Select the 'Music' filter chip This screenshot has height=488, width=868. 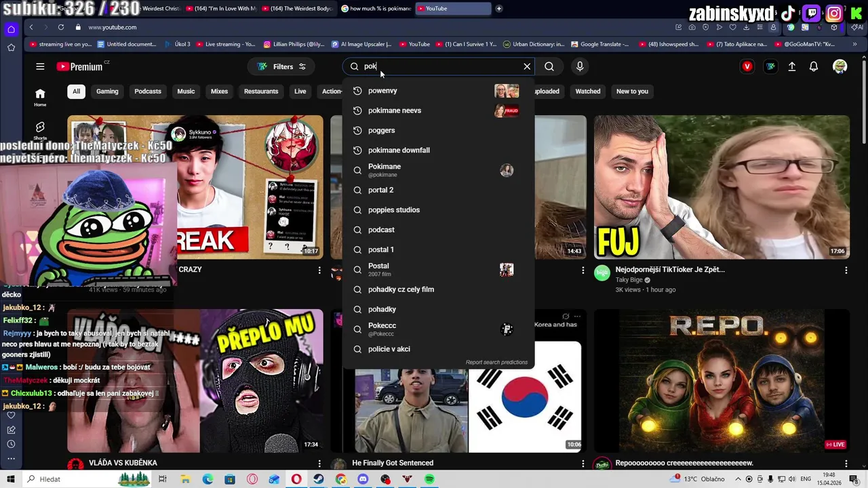click(186, 91)
